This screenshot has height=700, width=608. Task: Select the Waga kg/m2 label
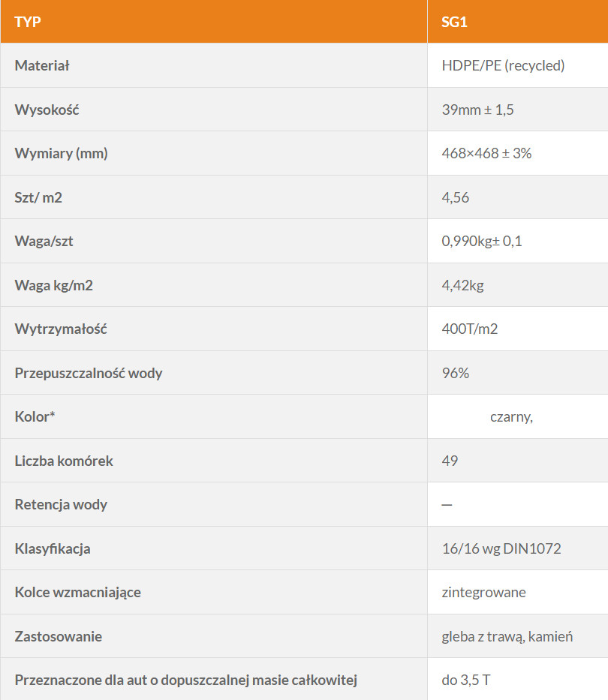coord(53,285)
